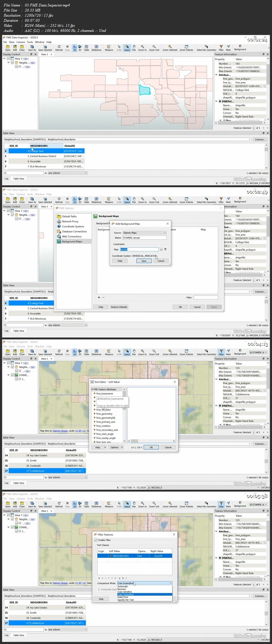Open the Source dropdown showing Stamen Maps
This screenshot has height=644, width=272.
point(144,233)
